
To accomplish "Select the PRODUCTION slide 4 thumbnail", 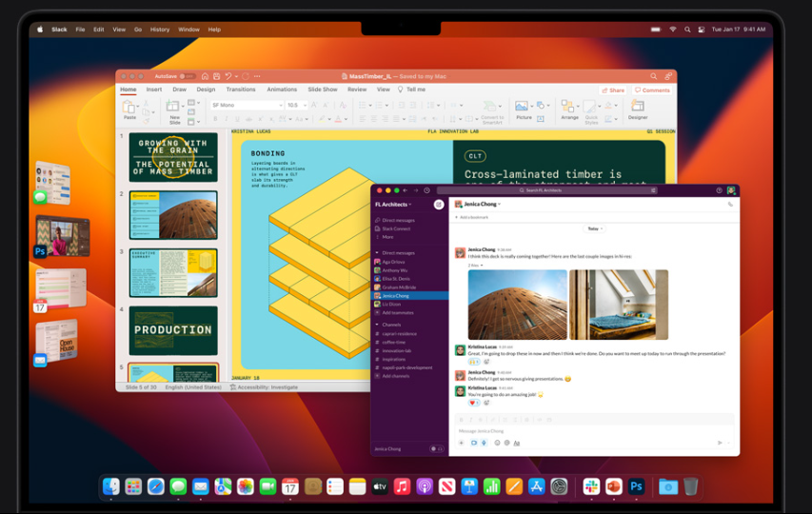I will (173, 330).
